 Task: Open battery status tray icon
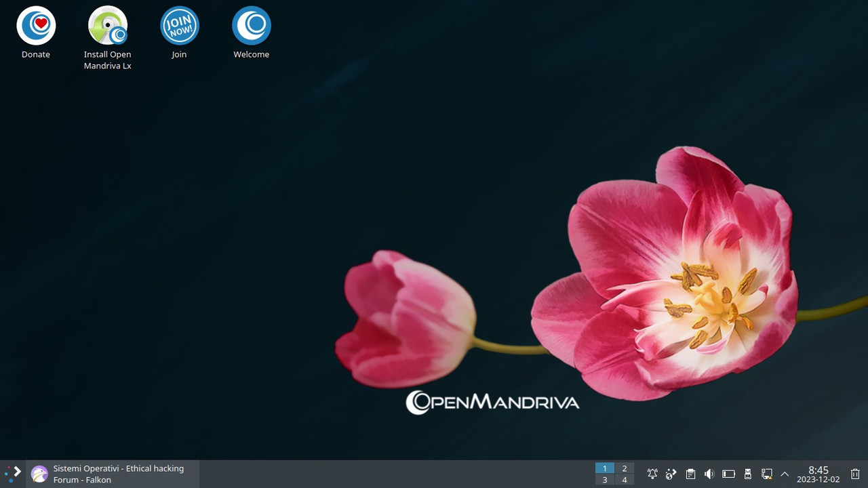point(728,474)
